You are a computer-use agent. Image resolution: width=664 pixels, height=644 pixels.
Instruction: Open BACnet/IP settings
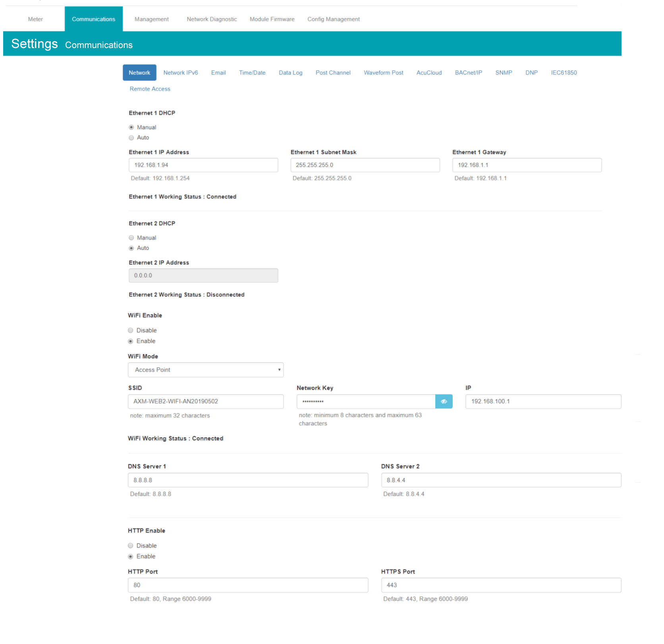click(469, 73)
